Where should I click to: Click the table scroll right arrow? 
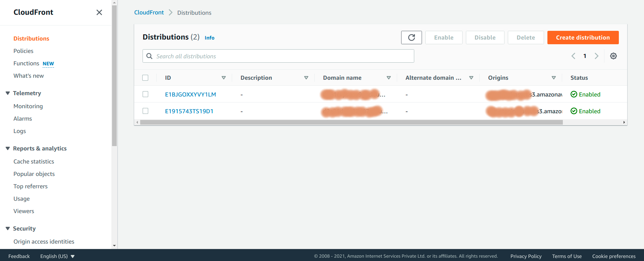624,123
